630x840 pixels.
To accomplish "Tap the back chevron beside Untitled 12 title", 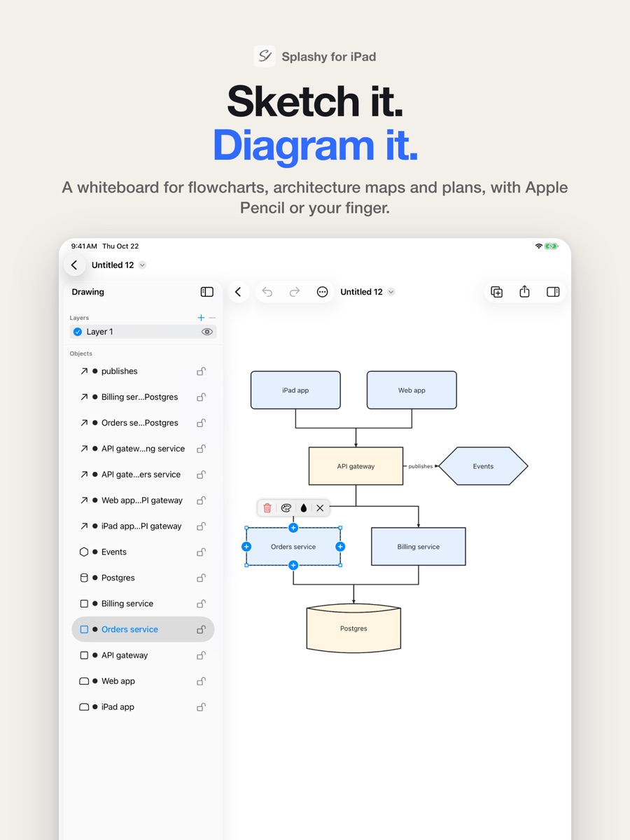I will pos(74,265).
